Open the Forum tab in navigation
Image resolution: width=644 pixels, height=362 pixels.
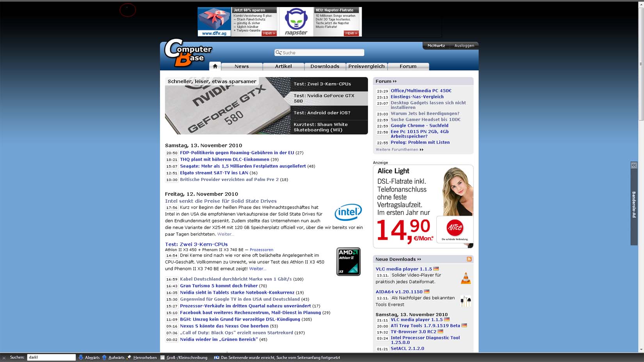tap(408, 66)
